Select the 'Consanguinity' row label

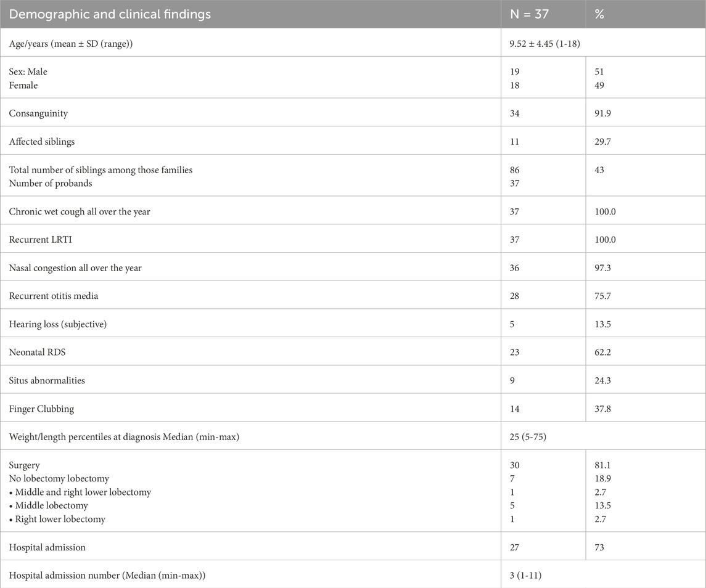tap(38, 113)
